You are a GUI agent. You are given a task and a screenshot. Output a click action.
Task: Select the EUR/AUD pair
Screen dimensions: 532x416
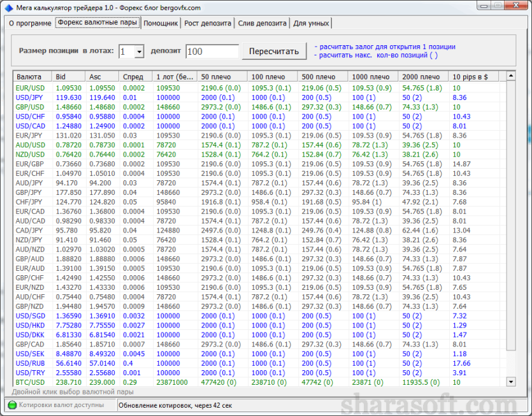pyautogui.click(x=259, y=268)
